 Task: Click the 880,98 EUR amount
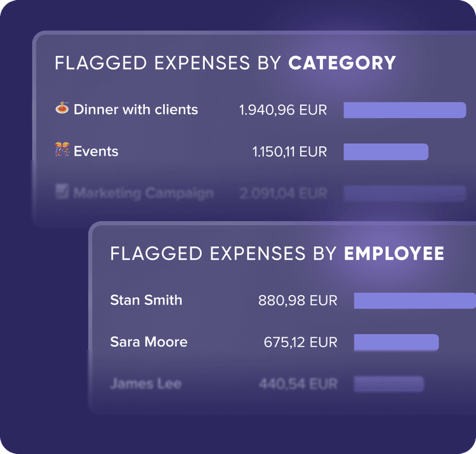click(298, 301)
